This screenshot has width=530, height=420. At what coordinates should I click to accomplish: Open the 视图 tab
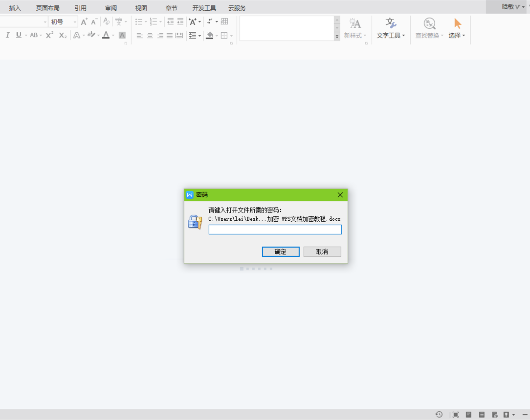click(141, 8)
